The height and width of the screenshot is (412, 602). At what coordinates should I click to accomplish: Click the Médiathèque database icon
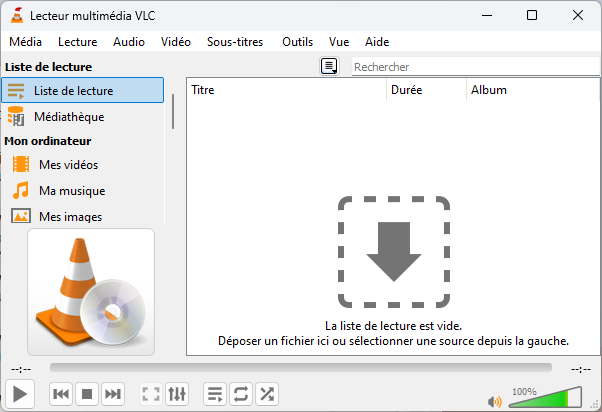tap(16, 116)
